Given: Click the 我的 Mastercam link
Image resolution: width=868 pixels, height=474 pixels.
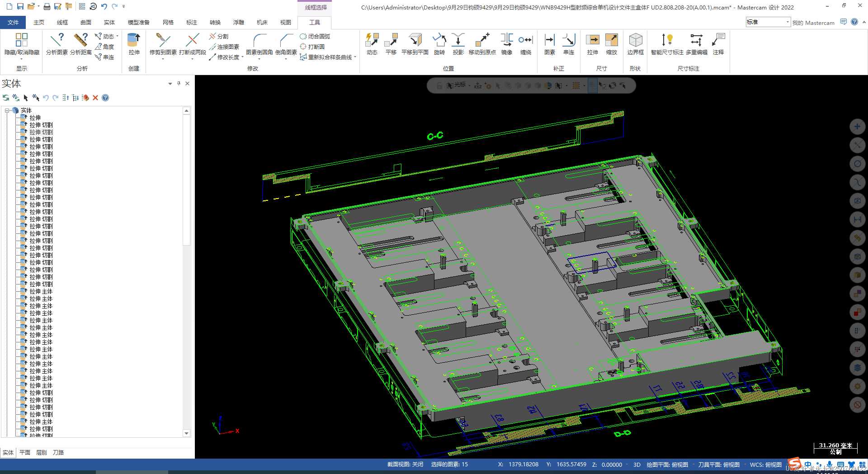Looking at the screenshot, I should (813, 23).
